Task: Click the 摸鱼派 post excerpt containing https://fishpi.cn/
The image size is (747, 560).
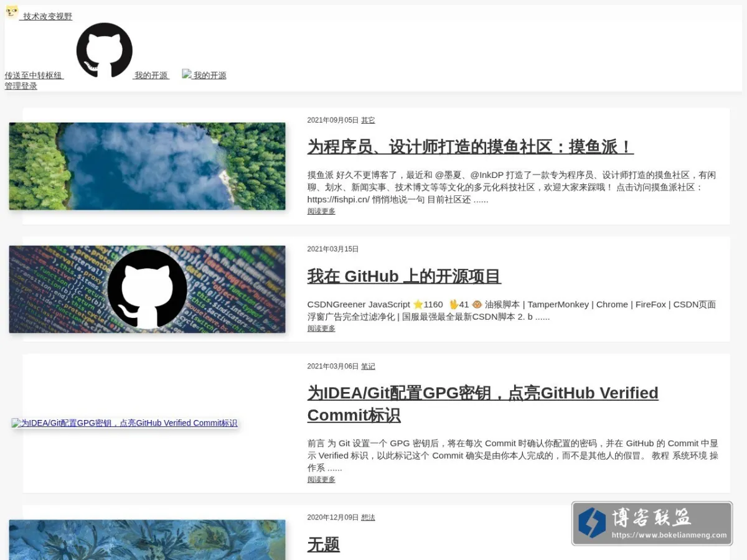Action: pyautogui.click(x=512, y=187)
